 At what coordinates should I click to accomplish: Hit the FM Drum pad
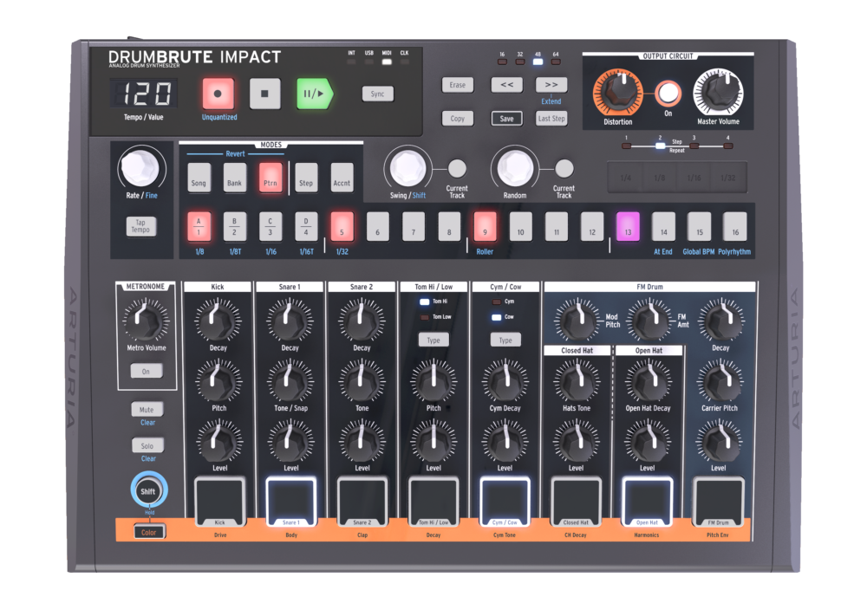[718, 503]
